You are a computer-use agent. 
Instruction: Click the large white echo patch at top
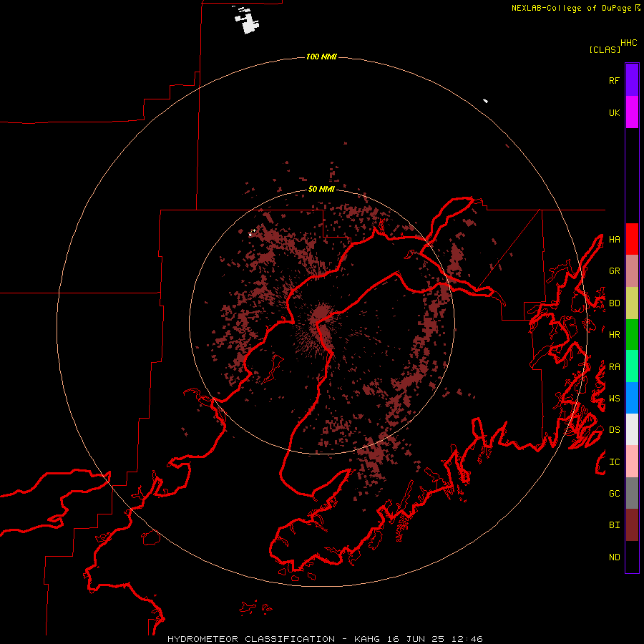tap(248, 21)
